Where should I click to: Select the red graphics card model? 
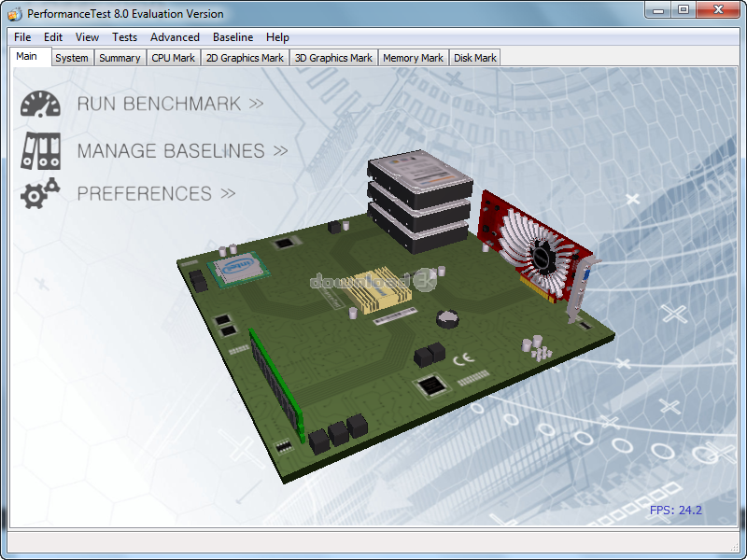click(x=539, y=255)
